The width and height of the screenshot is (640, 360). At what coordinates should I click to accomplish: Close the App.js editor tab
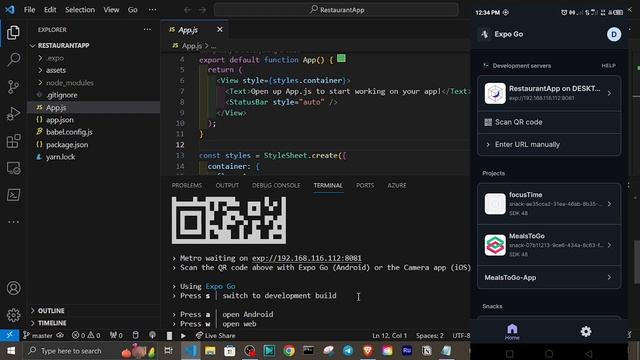220,29
